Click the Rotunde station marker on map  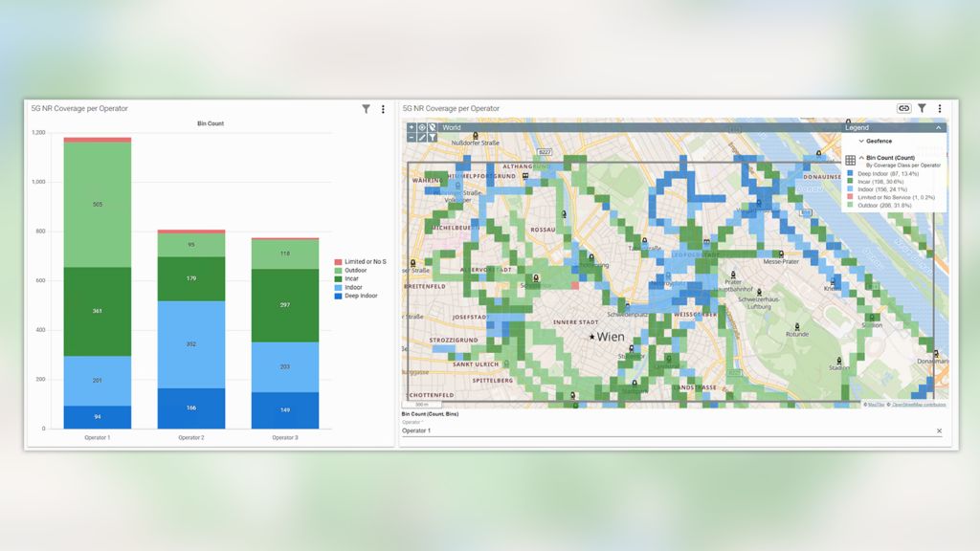(x=797, y=327)
